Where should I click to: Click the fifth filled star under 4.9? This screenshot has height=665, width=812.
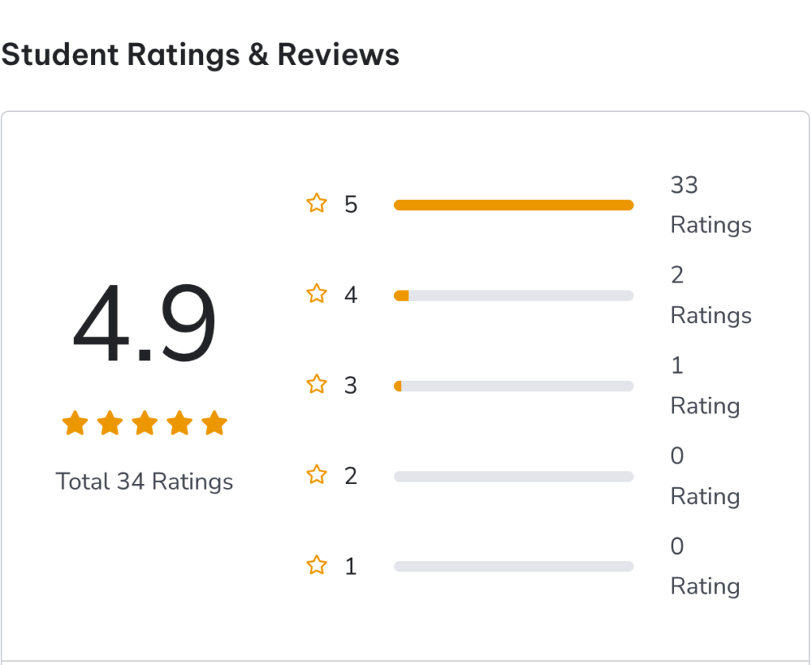tap(214, 423)
